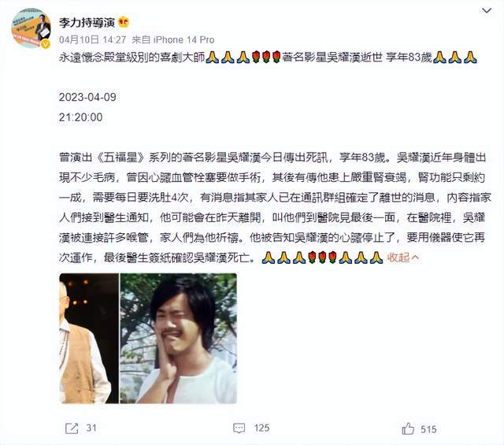Click the 2023-04-09 date line

pyautogui.click(x=87, y=97)
